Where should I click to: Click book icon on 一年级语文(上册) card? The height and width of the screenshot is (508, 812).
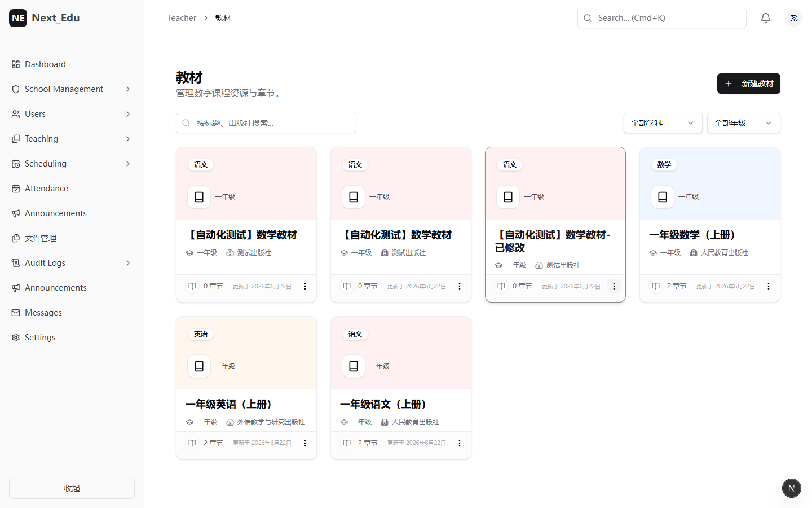tap(354, 366)
